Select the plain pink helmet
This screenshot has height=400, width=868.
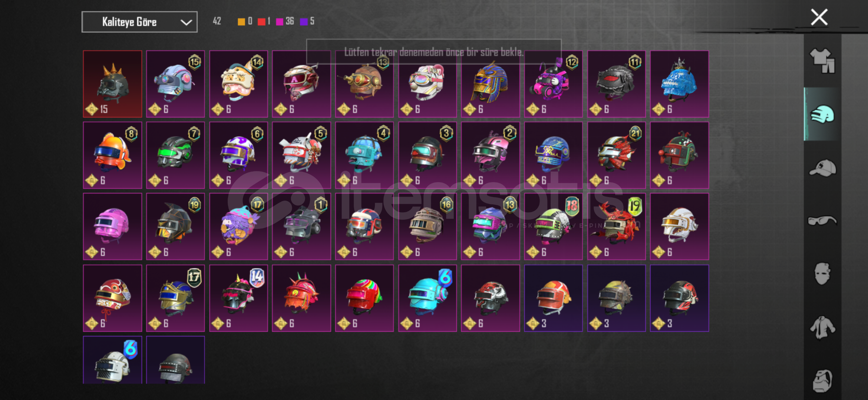click(x=112, y=226)
